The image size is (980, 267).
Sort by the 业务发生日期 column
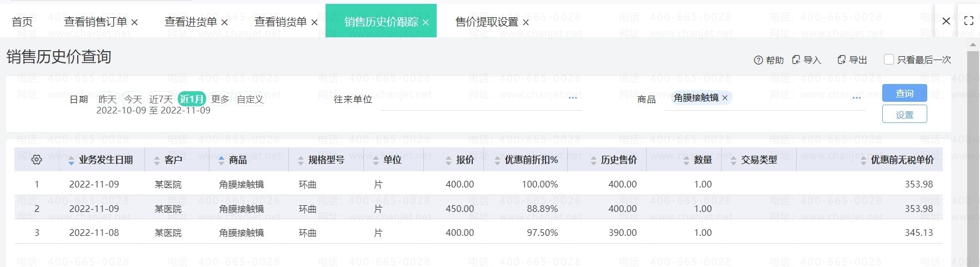coord(106,160)
